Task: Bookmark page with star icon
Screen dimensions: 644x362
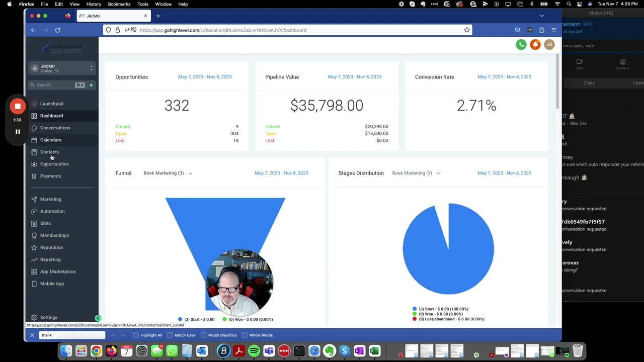Action: [467, 30]
